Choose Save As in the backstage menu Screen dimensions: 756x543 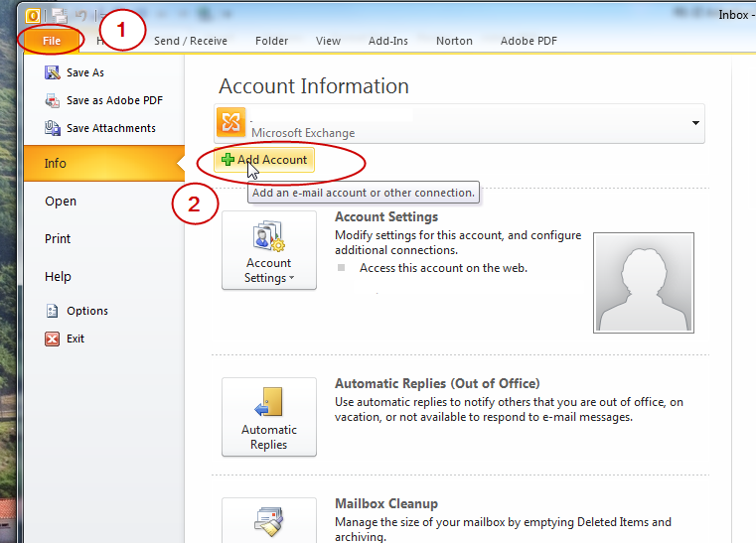[84, 72]
